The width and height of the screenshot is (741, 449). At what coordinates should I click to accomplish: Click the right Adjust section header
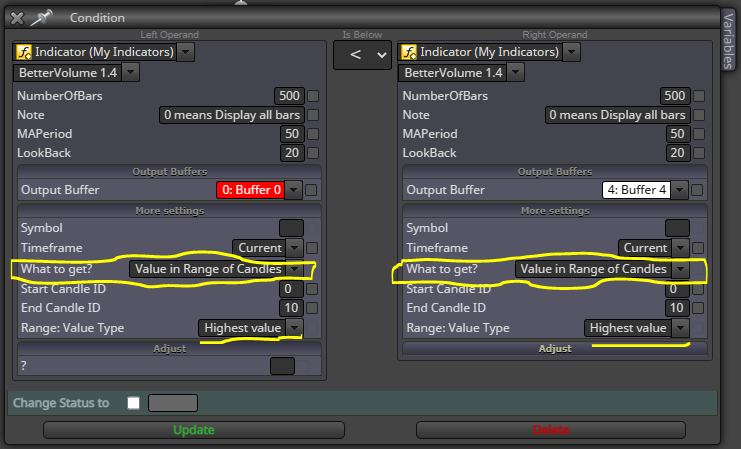(x=555, y=349)
